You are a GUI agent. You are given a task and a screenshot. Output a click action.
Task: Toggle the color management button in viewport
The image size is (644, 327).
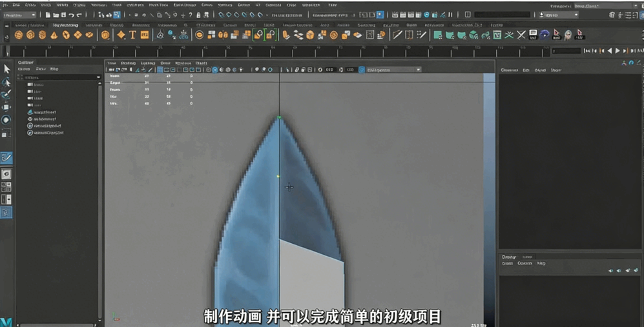[362, 70]
